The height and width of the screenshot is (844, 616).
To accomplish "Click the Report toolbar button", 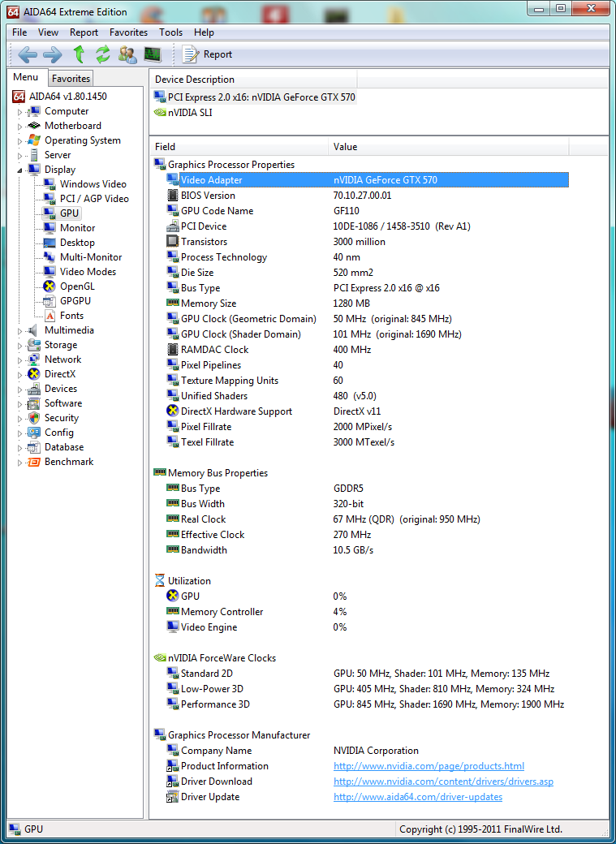I will [x=207, y=54].
